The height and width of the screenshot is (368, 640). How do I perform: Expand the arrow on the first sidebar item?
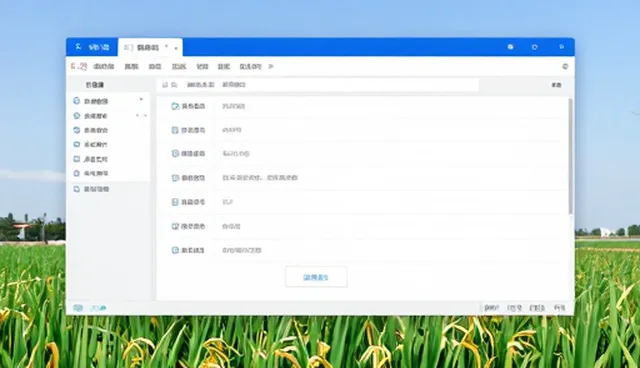[141, 100]
